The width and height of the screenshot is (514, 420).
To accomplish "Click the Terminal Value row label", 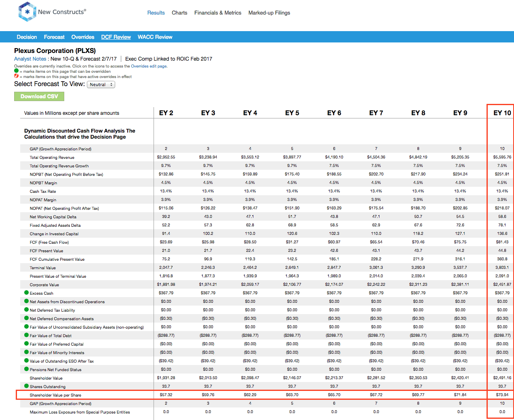I will [43, 268].
